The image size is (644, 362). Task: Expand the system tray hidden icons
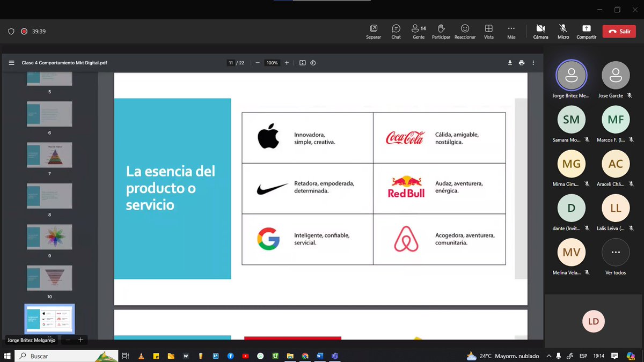point(548,356)
